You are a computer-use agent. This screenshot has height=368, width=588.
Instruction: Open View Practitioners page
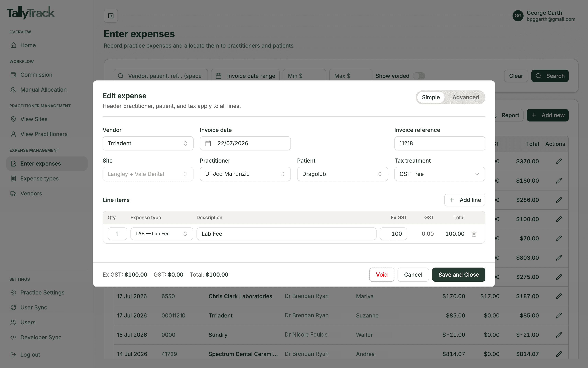[x=47, y=134]
